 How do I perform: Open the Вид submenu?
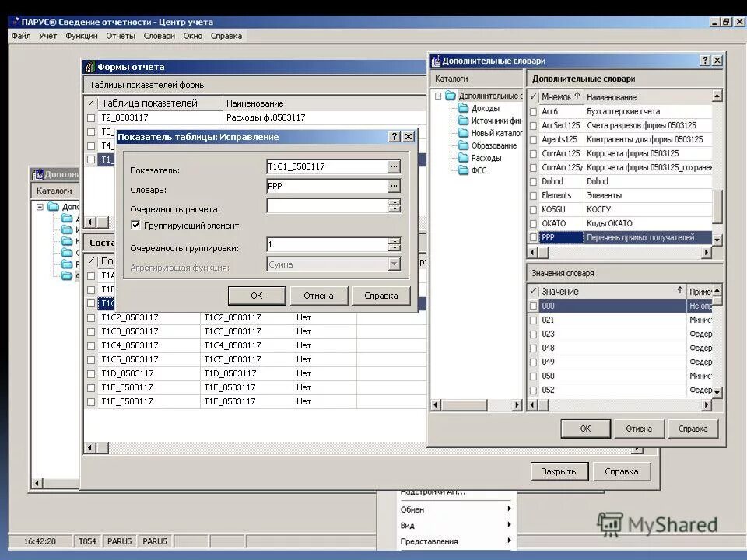coord(455,525)
